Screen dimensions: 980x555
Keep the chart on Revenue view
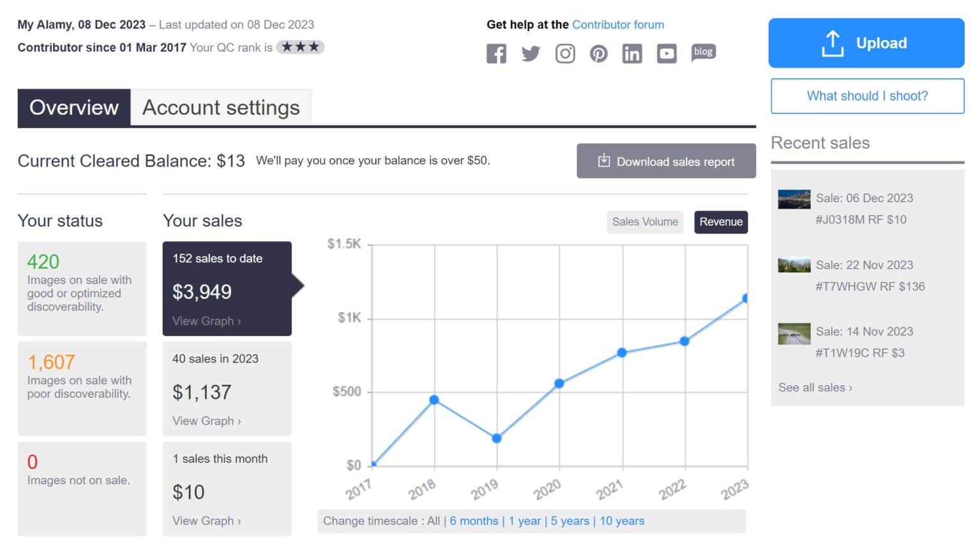click(x=721, y=222)
